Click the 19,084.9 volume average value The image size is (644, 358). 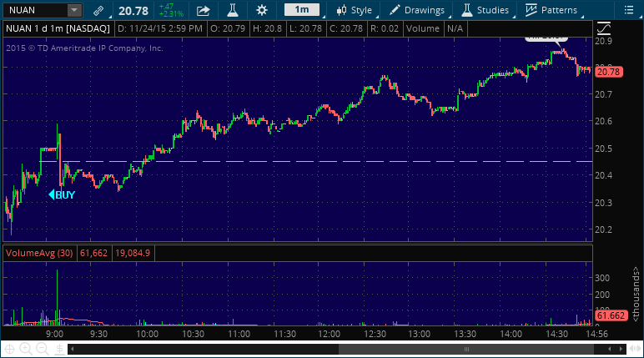coord(133,253)
